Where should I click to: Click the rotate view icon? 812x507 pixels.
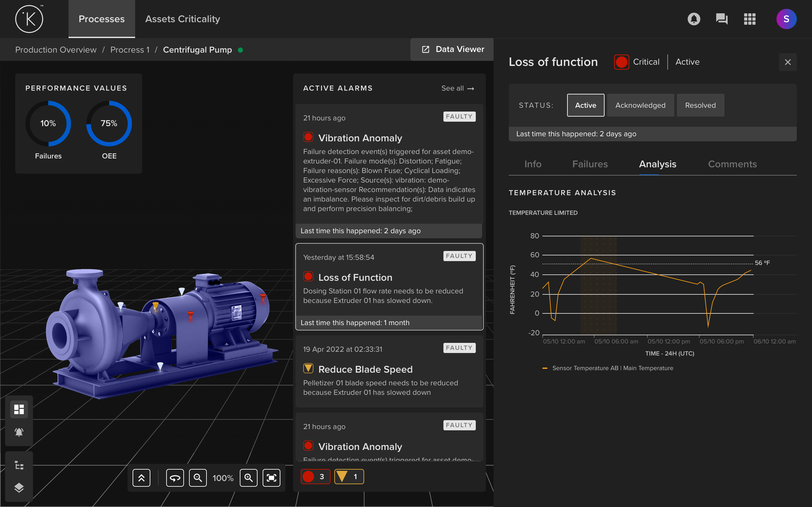(x=175, y=478)
